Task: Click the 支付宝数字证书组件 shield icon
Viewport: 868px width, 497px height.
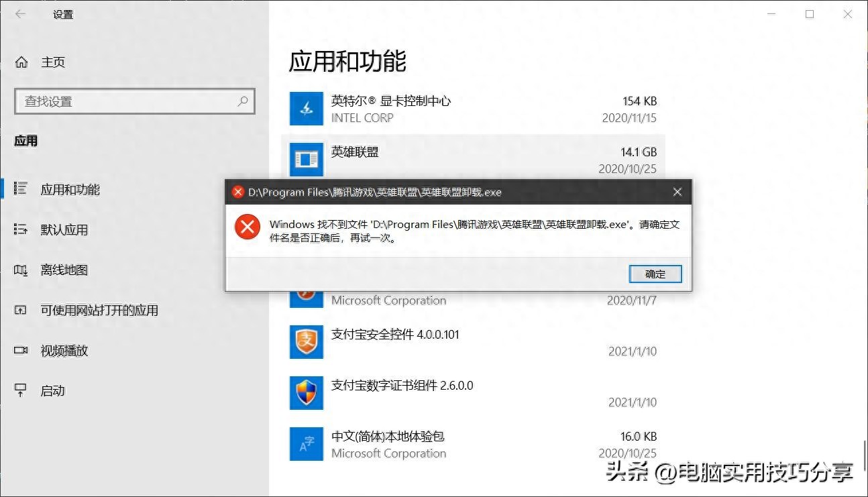Action: (x=307, y=393)
